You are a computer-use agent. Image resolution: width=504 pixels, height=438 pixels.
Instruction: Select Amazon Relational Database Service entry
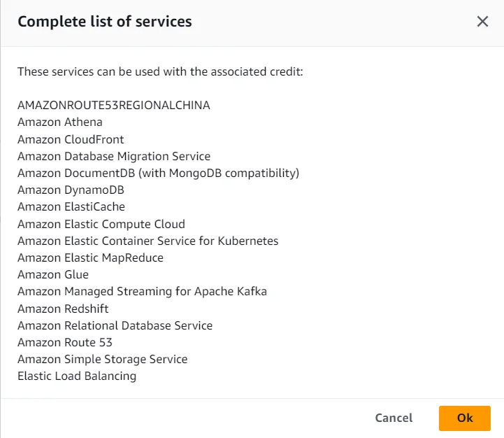tap(115, 325)
